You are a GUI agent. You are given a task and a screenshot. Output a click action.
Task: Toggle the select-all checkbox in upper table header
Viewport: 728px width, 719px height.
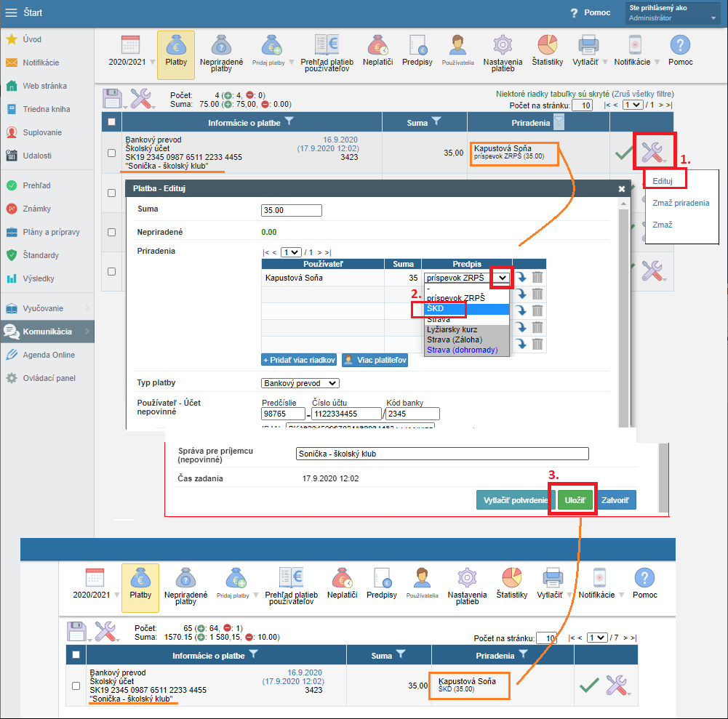[111, 123]
